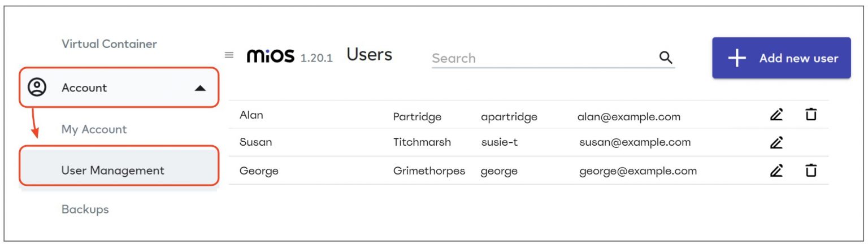The height and width of the screenshot is (249, 868).
Task: Go to Backups in the sidebar
Action: coord(85,209)
